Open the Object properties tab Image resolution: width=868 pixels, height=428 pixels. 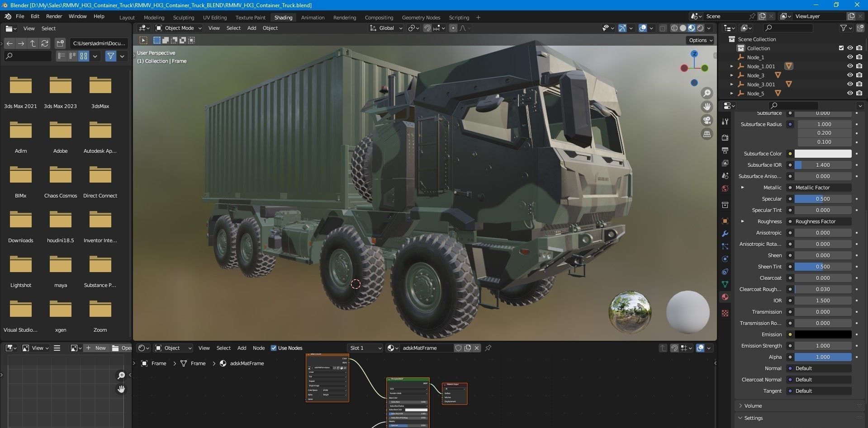[x=725, y=221]
